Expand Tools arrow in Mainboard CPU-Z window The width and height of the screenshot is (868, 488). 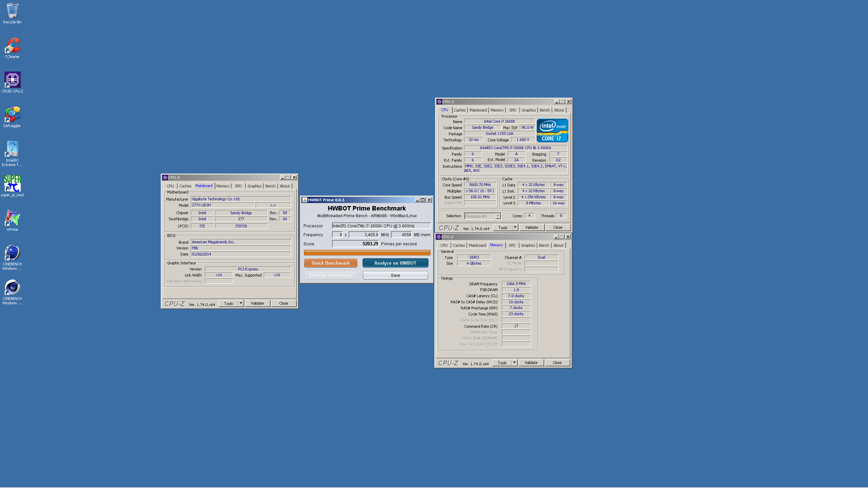pyautogui.click(x=241, y=303)
